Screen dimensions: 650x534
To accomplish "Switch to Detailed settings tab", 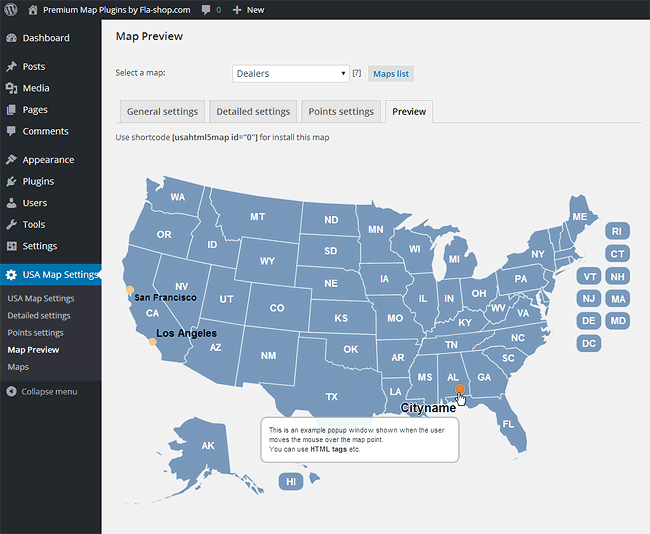I will 253,111.
